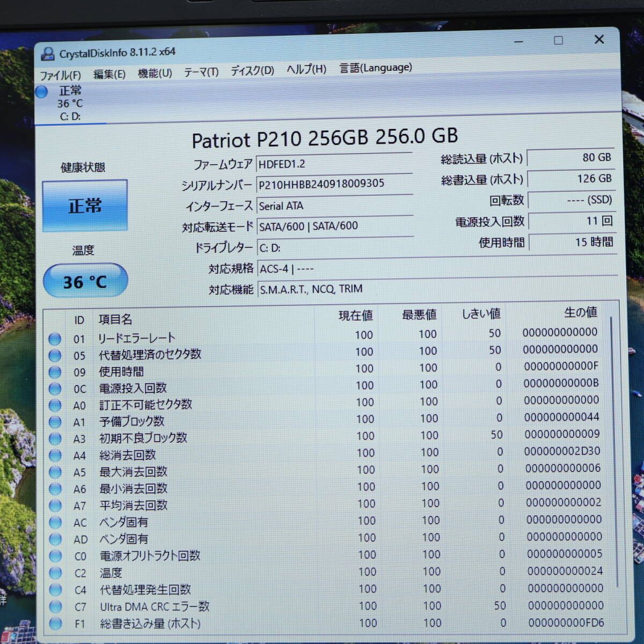The height and width of the screenshot is (644, 644).
Task: Open the 機能(U) menu
Action: [155, 73]
